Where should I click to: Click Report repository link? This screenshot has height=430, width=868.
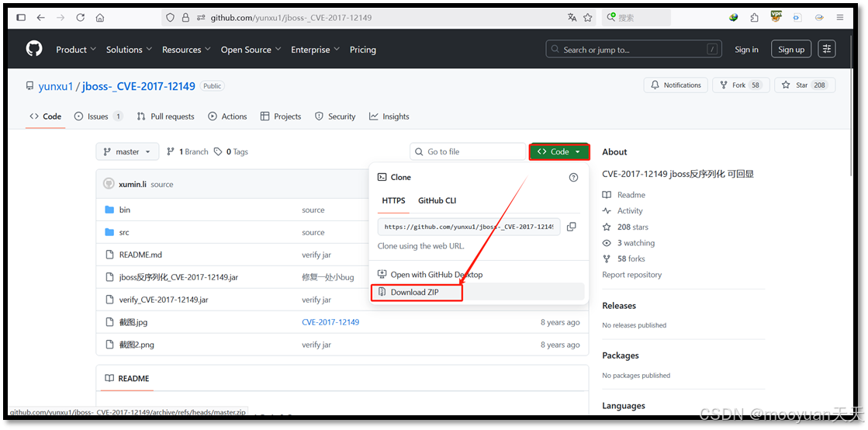point(631,275)
